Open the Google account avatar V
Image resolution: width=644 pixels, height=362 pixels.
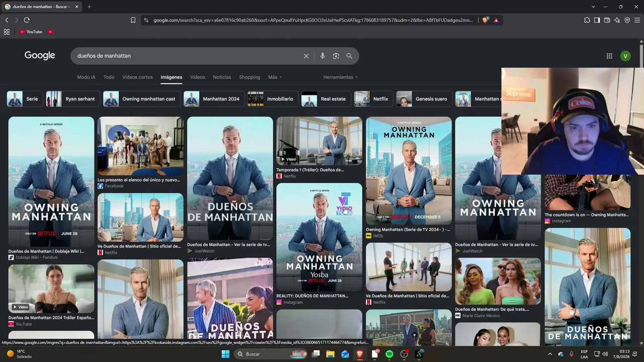click(625, 56)
